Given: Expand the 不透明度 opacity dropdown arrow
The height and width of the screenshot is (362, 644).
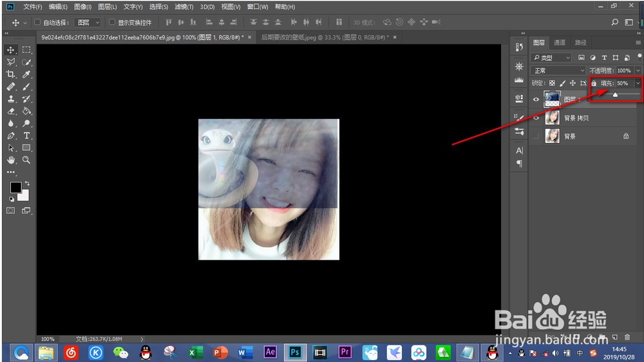Looking at the screenshot, I should (x=638, y=70).
